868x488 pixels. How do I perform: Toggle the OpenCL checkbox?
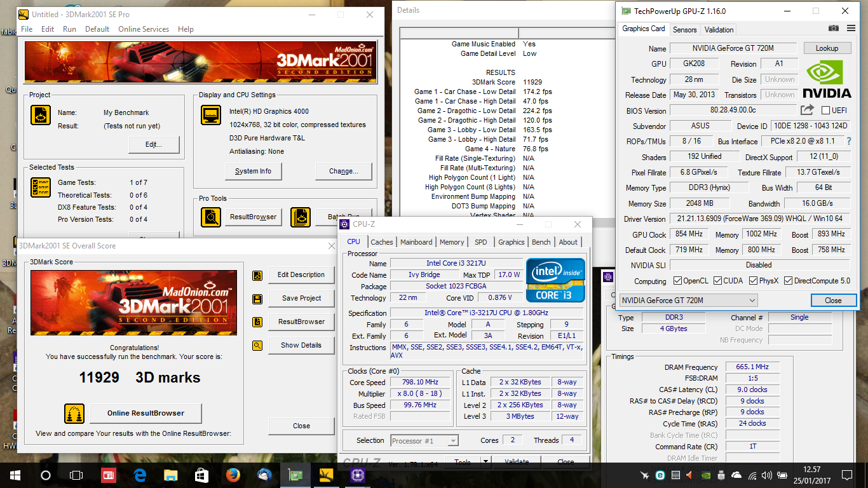677,281
